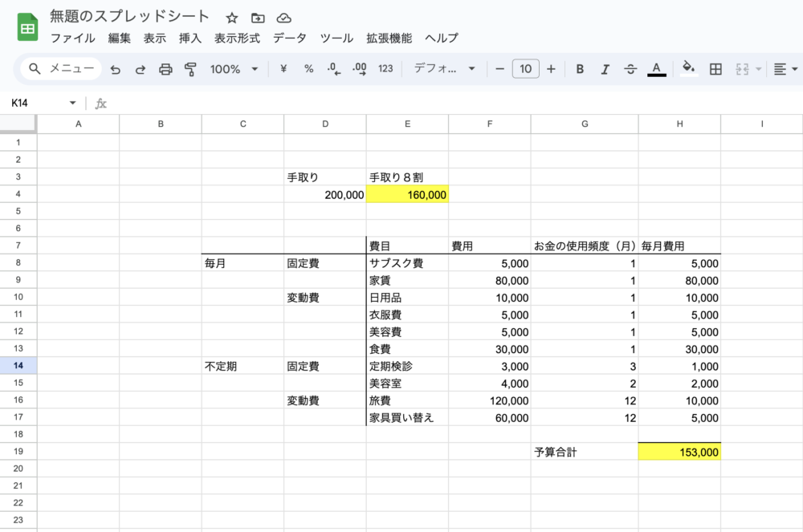Viewport: 803px width, 532px height.
Task: Open the horizontal align dropdown
Action: tap(785, 69)
